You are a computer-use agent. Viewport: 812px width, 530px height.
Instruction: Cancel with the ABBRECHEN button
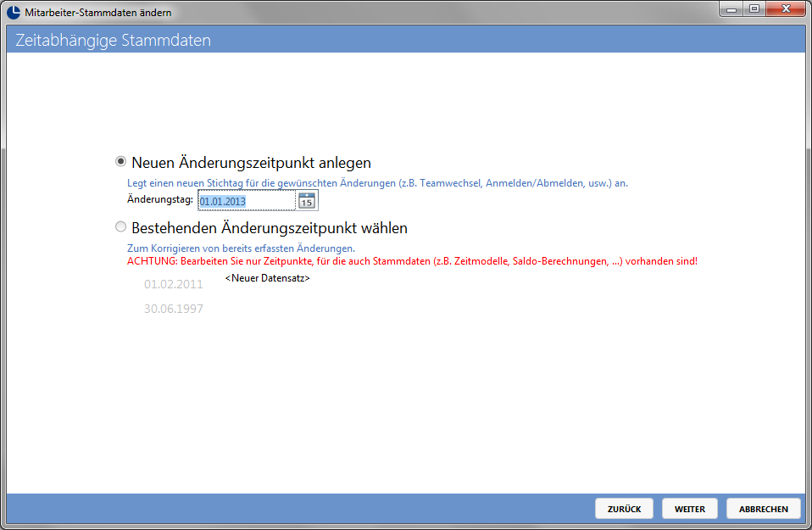(x=764, y=509)
